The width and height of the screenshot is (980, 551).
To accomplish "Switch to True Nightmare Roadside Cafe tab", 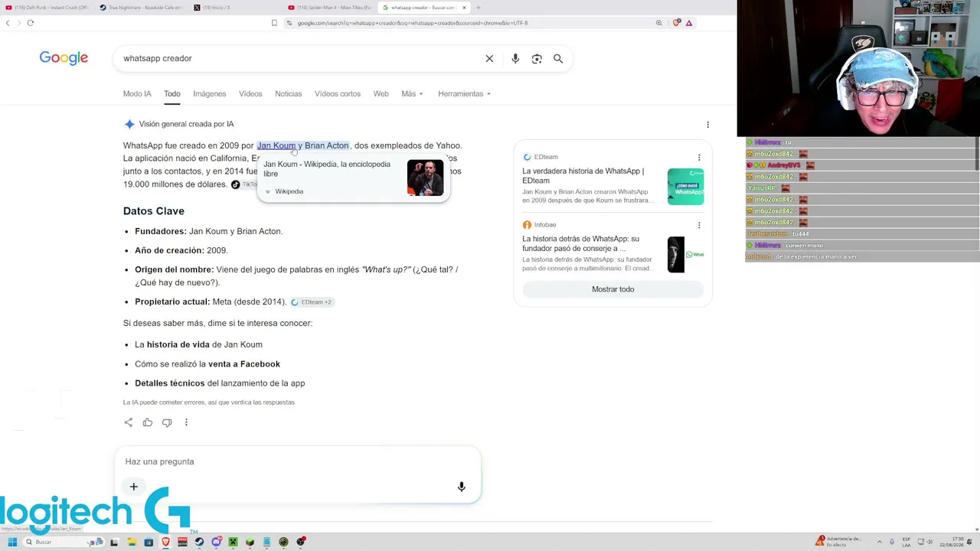I will (x=142, y=8).
